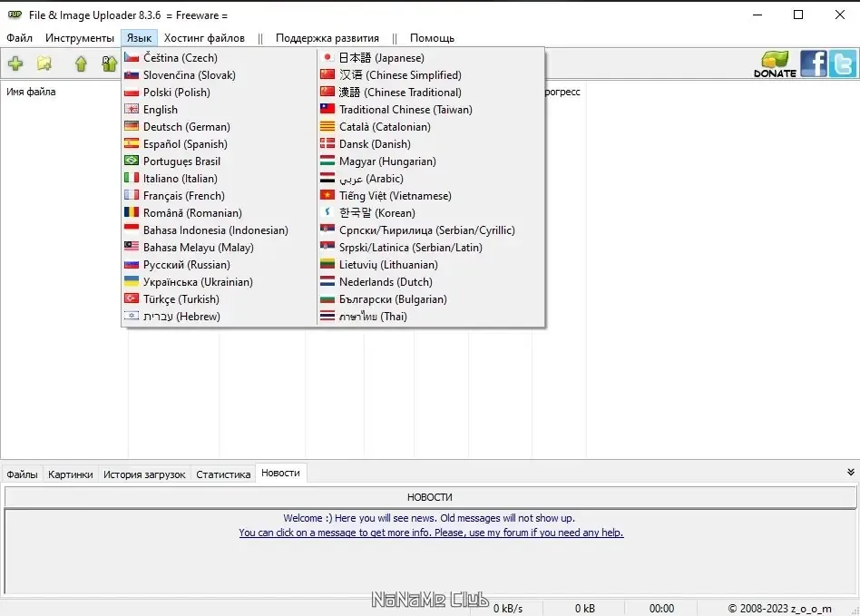Open the Инструменты menu

pyautogui.click(x=80, y=38)
